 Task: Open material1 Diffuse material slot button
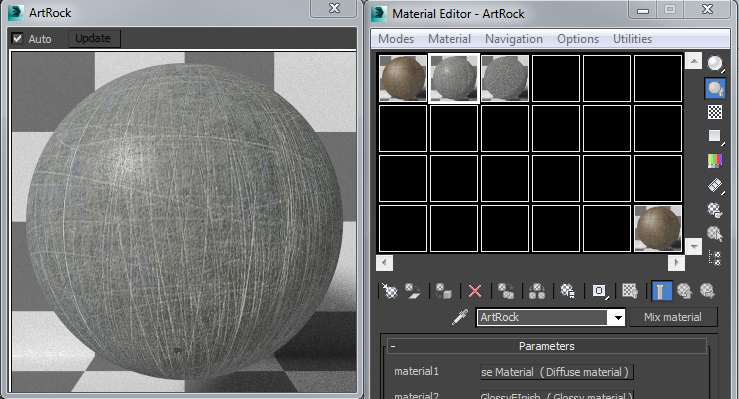tap(556, 372)
